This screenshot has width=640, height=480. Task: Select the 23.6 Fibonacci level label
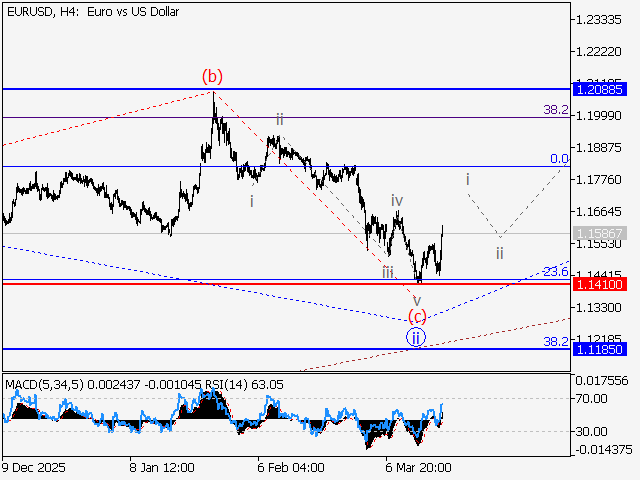tap(555, 272)
